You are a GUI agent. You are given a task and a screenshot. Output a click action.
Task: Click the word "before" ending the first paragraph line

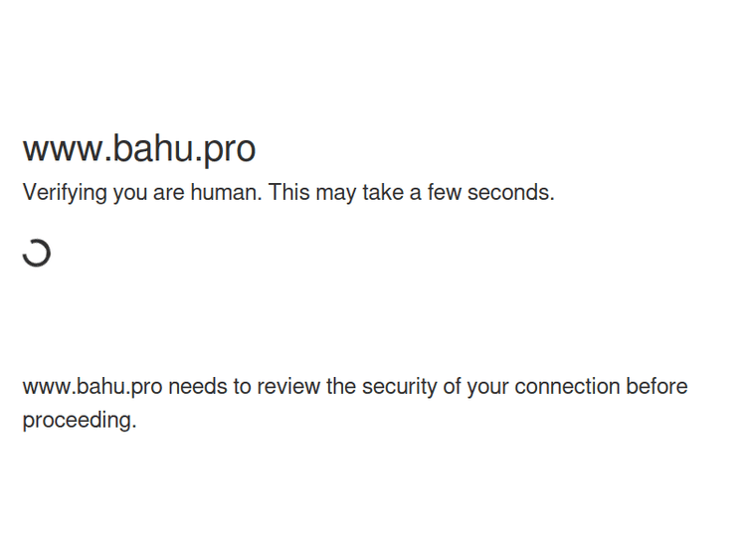tap(656, 386)
